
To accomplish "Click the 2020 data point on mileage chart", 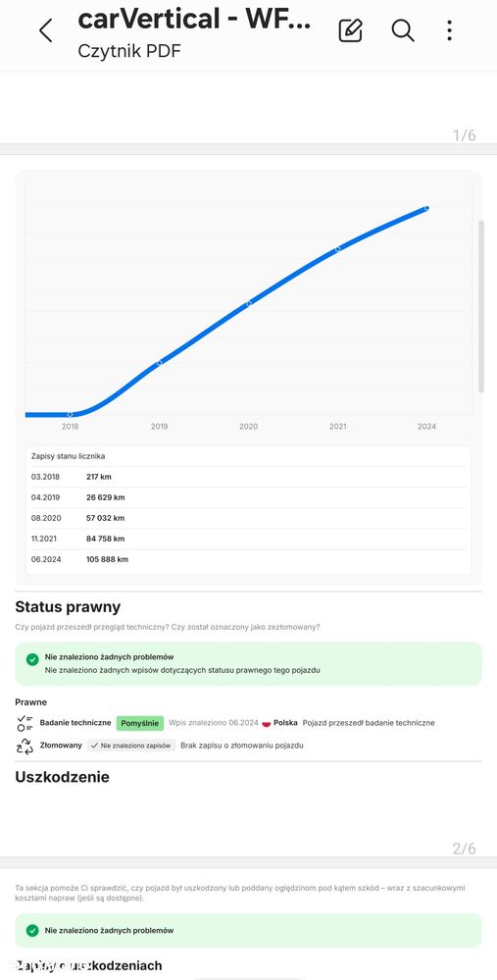I will point(249,303).
